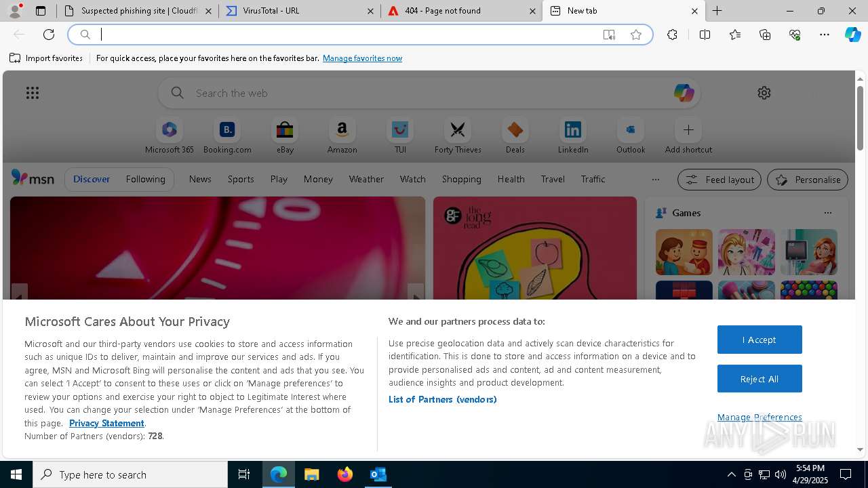Open a new browser tab
The image size is (868, 488).
[x=717, y=11]
